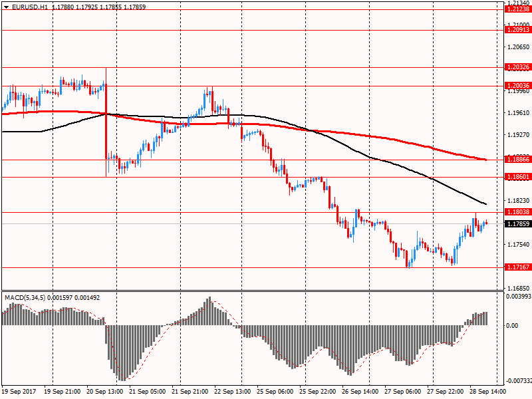Click the MACD(5,34,5) indicator label

[25, 297]
